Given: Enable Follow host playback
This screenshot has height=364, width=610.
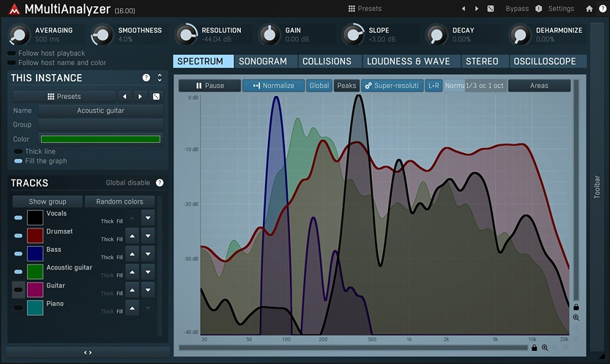Looking at the screenshot, I should click(x=12, y=53).
